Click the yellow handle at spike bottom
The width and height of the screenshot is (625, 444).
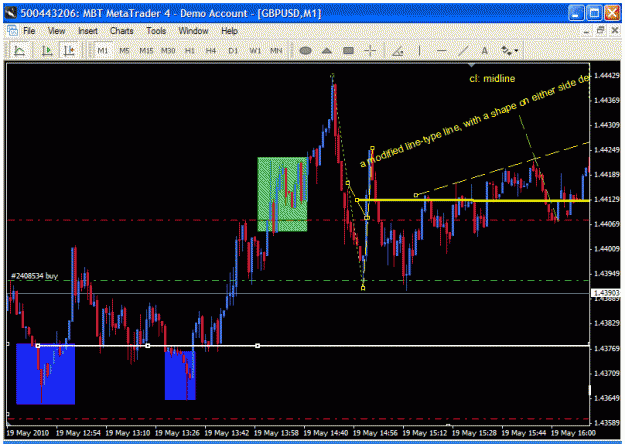coord(363,288)
